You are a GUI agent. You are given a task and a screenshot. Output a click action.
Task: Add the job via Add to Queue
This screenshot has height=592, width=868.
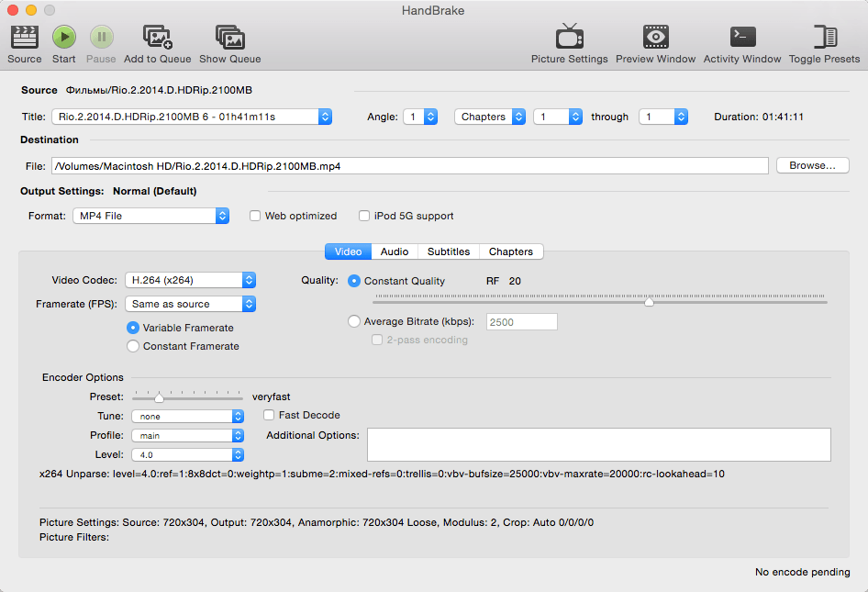pyautogui.click(x=157, y=37)
